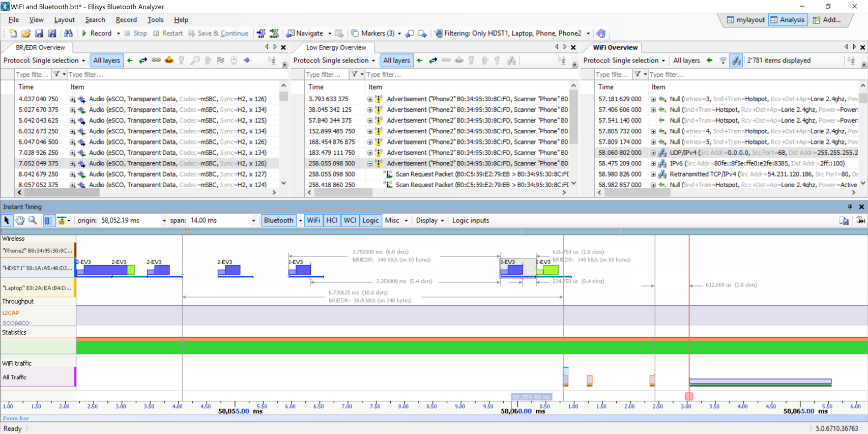868x434 pixels.
Task: Select the magnifier zoom tool in Instant Timing
Action: coord(33,220)
